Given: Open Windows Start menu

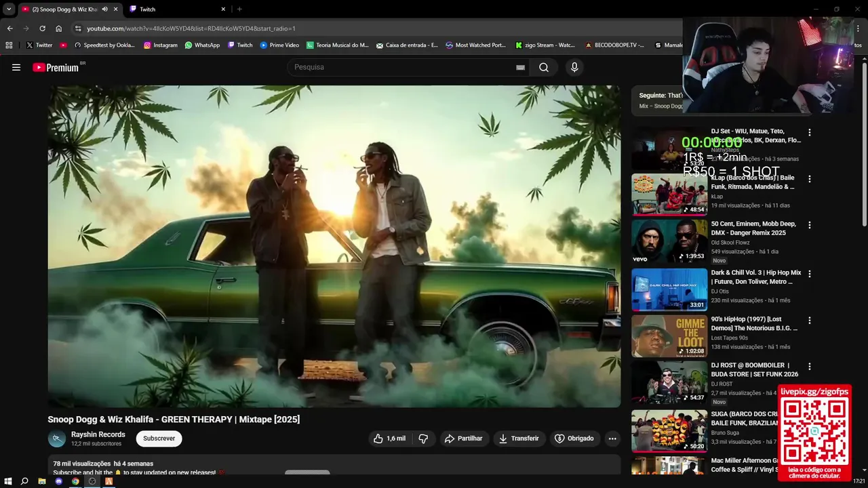Looking at the screenshot, I should pos(8,481).
